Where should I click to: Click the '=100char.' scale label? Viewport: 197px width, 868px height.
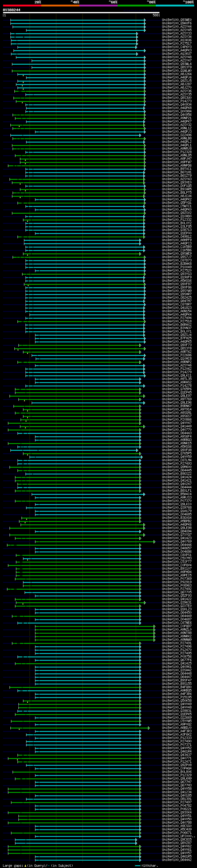click(149, 865)
